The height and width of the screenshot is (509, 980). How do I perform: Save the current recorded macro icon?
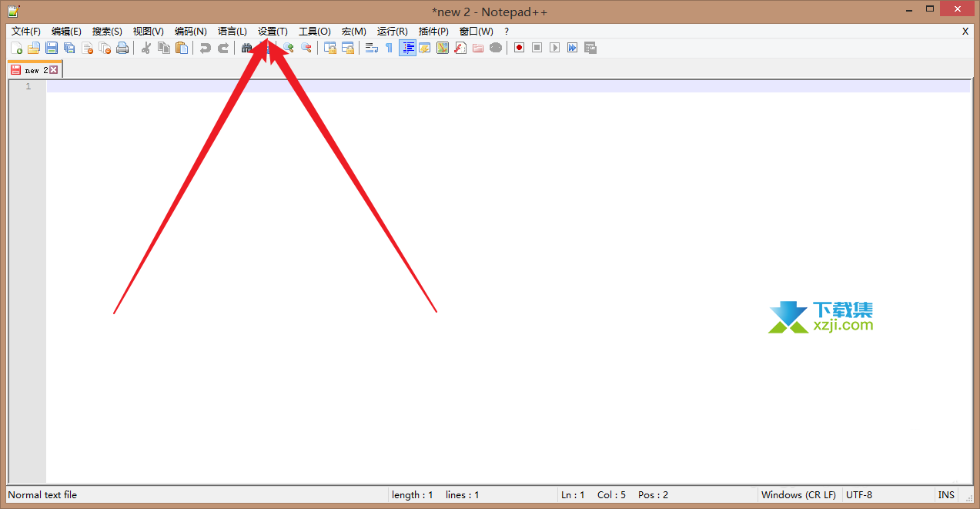point(590,48)
